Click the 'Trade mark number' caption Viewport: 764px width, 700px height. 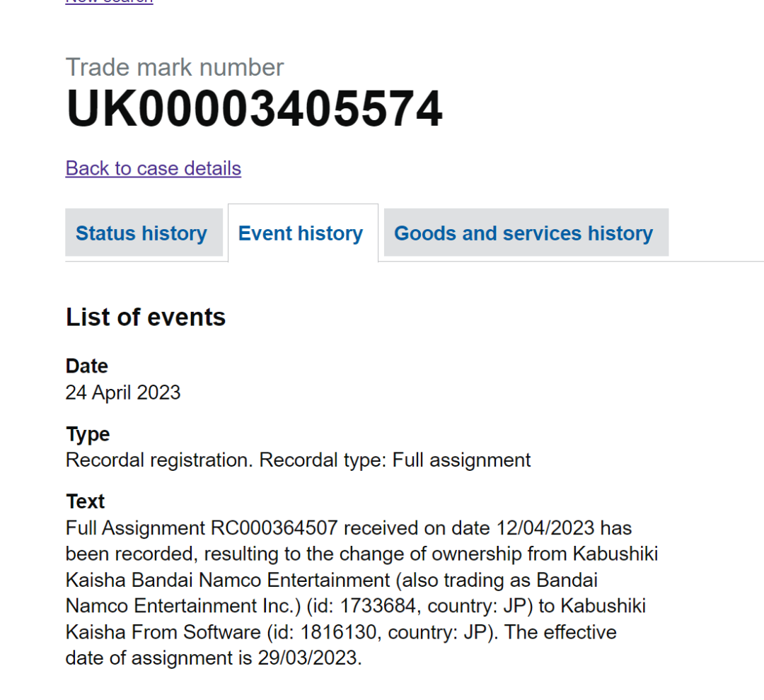pyautogui.click(x=175, y=67)
